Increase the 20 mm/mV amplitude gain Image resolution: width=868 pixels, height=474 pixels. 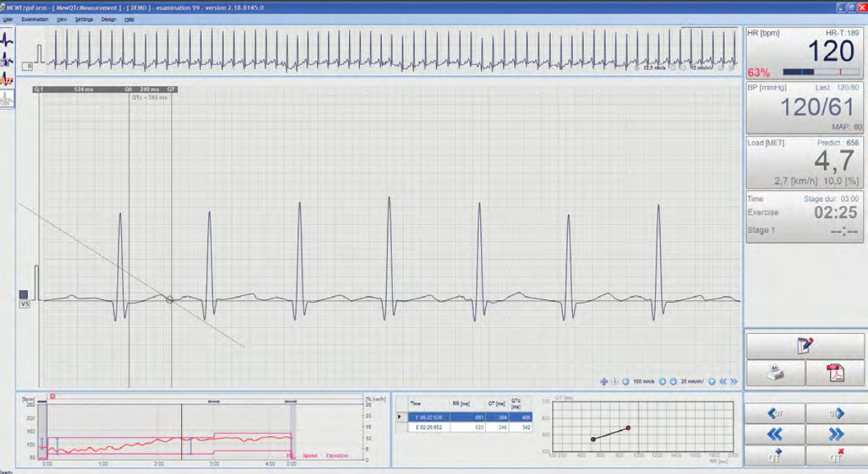pos(711,382)
